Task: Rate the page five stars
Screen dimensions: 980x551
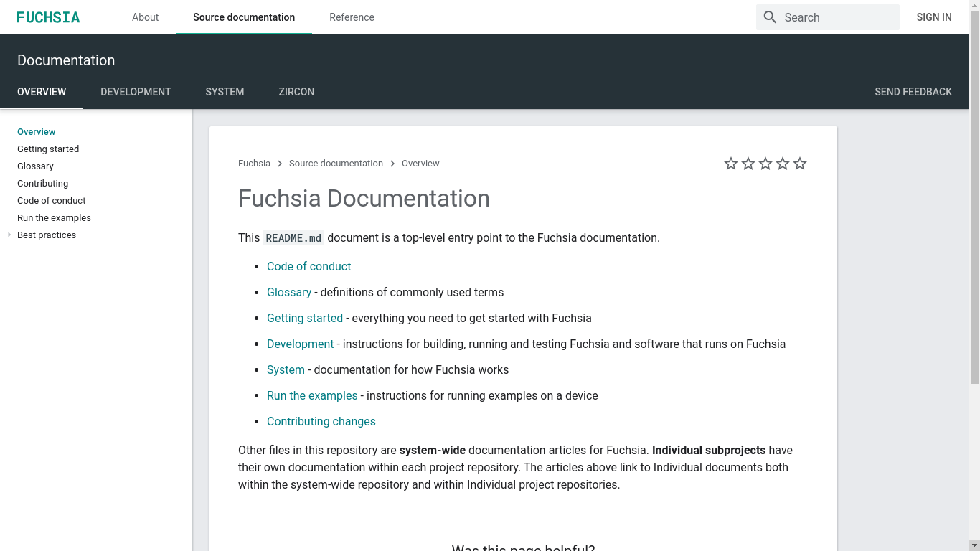Action: (800, 164)
